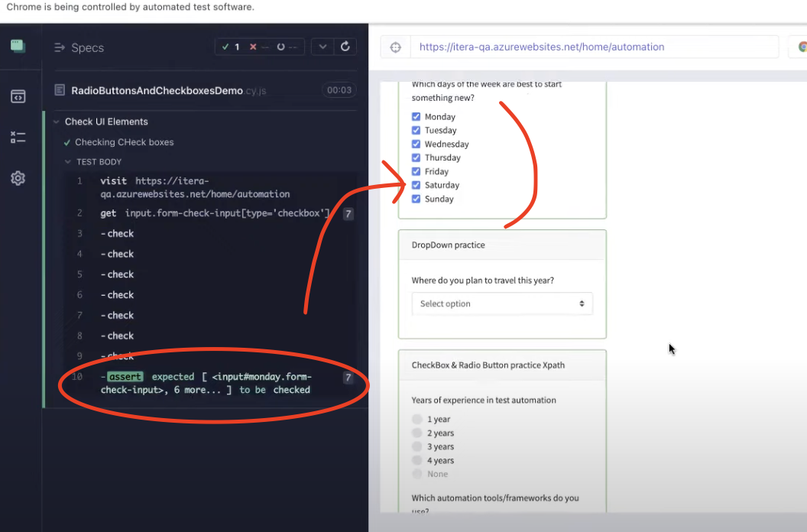Click the spec file document icon

60,90
